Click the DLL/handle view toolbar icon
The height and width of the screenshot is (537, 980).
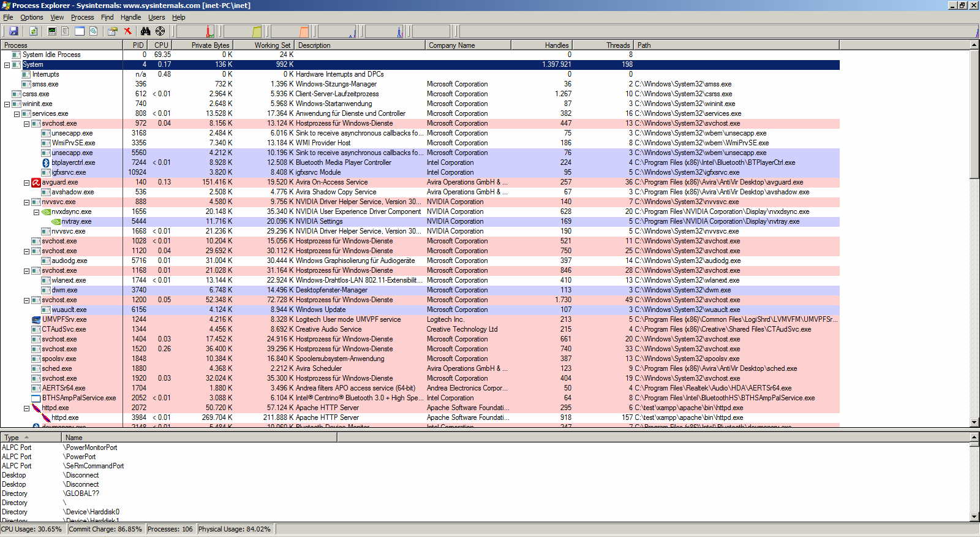pyautogui.click(x=94, y=31)
